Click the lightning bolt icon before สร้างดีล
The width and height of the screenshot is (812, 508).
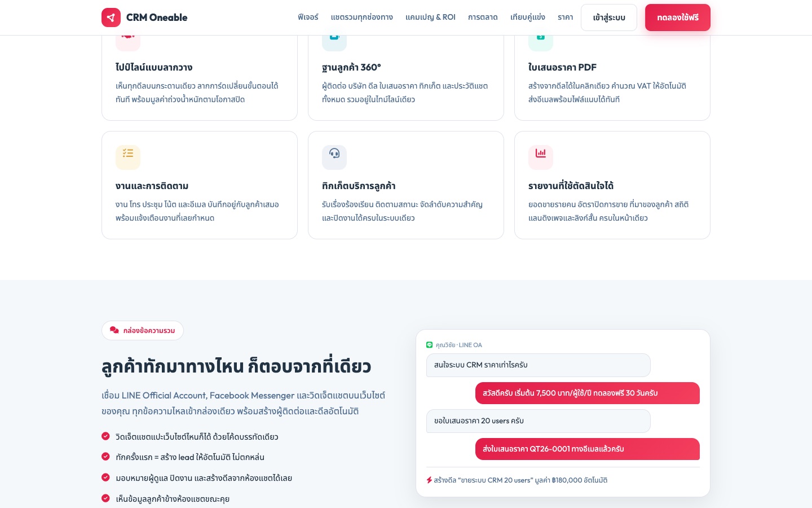(x=429, y=480)
